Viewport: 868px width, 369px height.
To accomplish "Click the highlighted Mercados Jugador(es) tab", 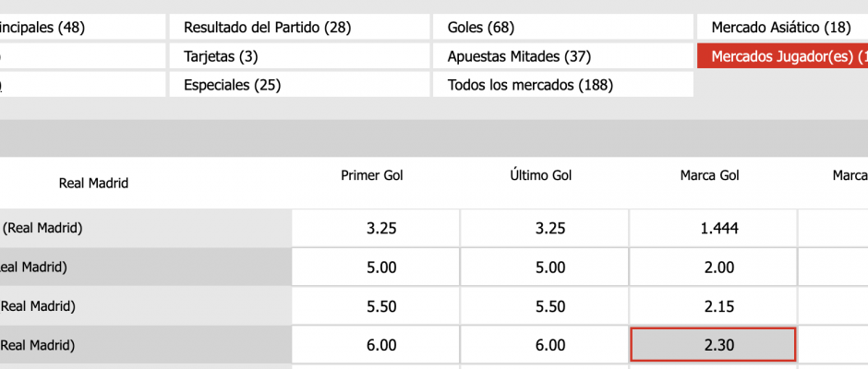I will [782, 56].
